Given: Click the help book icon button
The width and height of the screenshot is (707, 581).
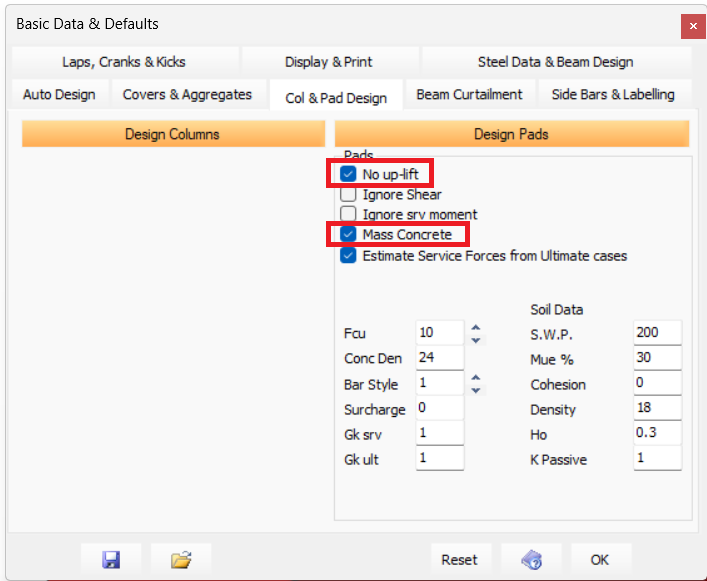Looking at the screenshot, I should 530,559.
